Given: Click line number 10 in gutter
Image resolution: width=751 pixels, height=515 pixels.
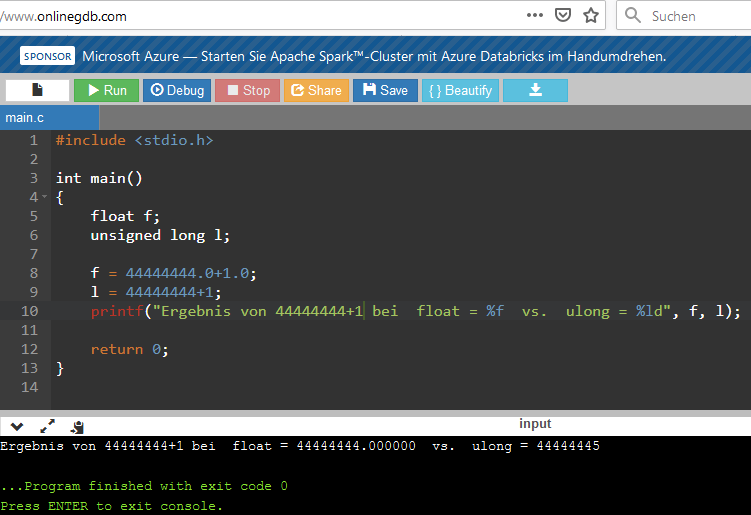Looking at the screenshot, I should [x=29, y=311].
